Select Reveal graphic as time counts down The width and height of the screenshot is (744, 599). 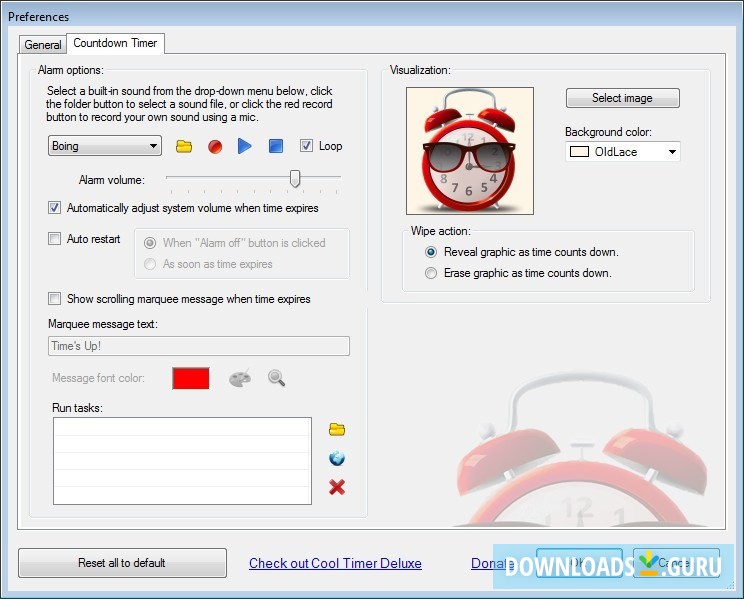coord(431,252)
